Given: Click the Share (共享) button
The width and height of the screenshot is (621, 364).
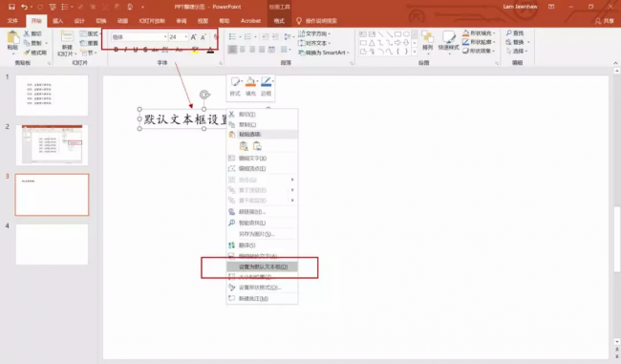Looking at the screenshot, I should [605, 21].
